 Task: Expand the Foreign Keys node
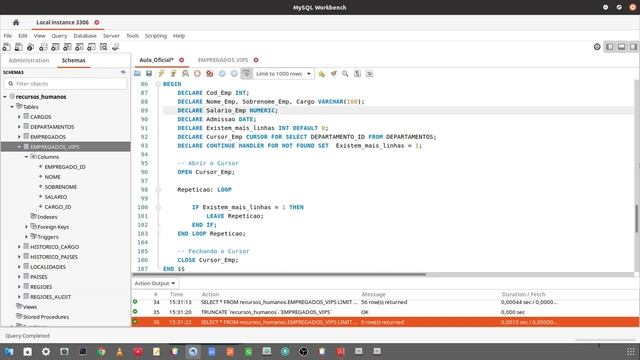[27, 227]
